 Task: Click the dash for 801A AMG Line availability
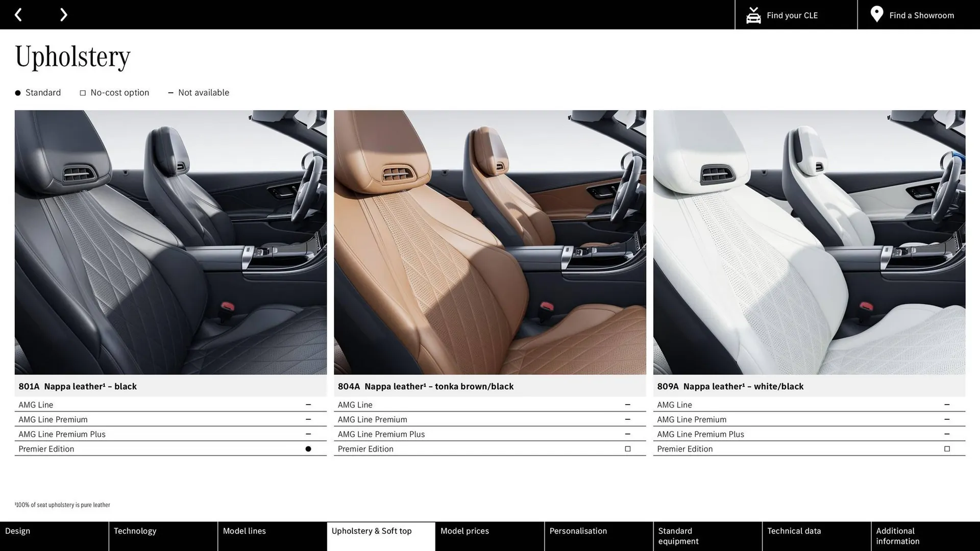[x=308, y=404]
